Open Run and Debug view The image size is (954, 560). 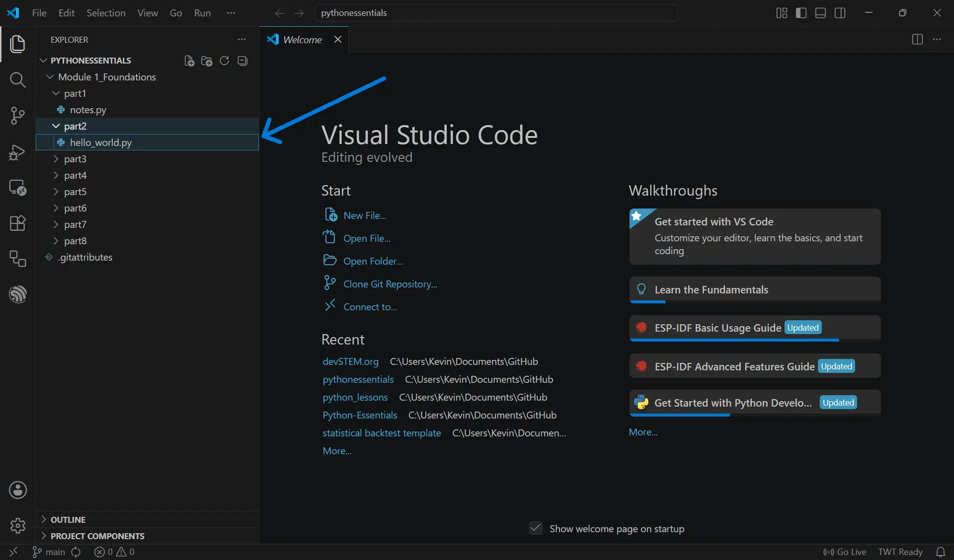coord(18,151)
